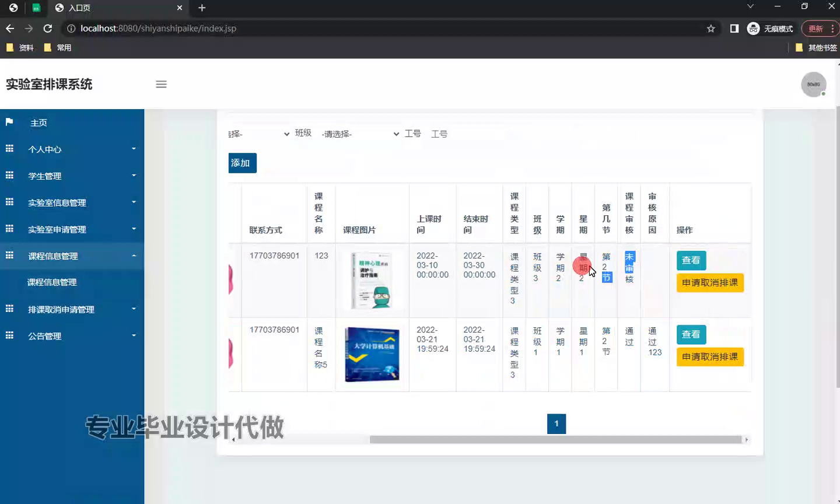
Task: Click the grid icon beside 学生管理
Action: (x=9, y=175)
